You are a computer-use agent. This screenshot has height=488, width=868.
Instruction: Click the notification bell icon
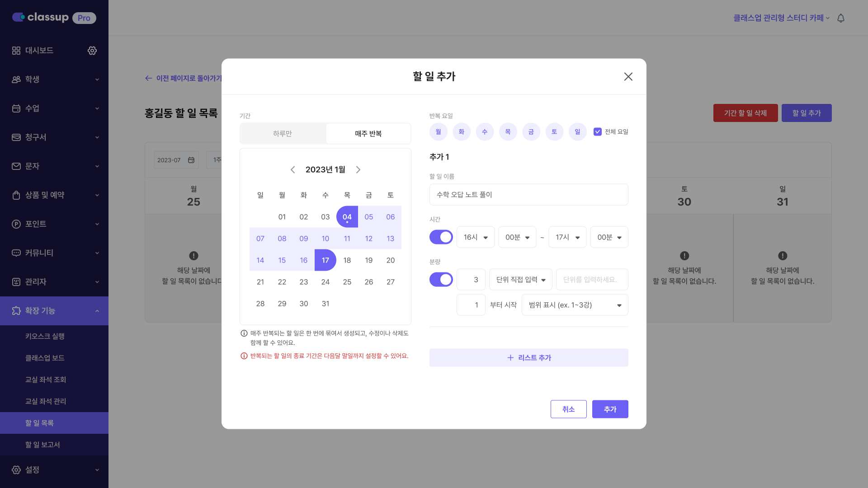(841, 18)
